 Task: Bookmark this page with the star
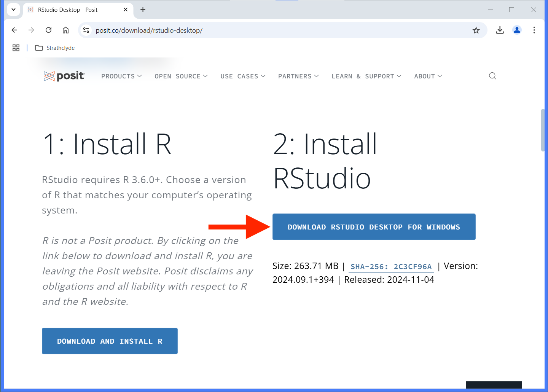point(476,30)
